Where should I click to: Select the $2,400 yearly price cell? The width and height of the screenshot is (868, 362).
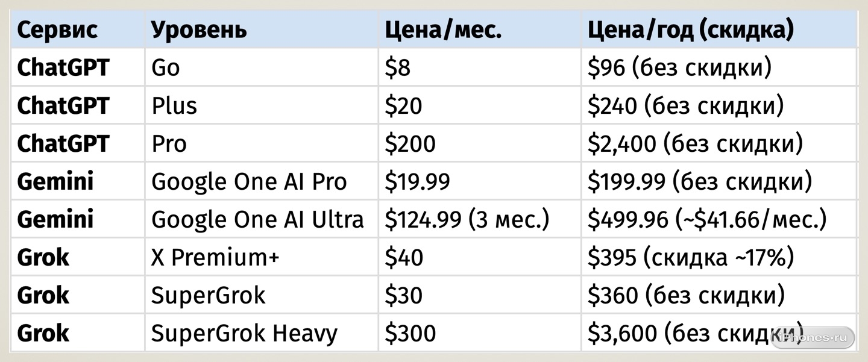(x=696, y=143)
